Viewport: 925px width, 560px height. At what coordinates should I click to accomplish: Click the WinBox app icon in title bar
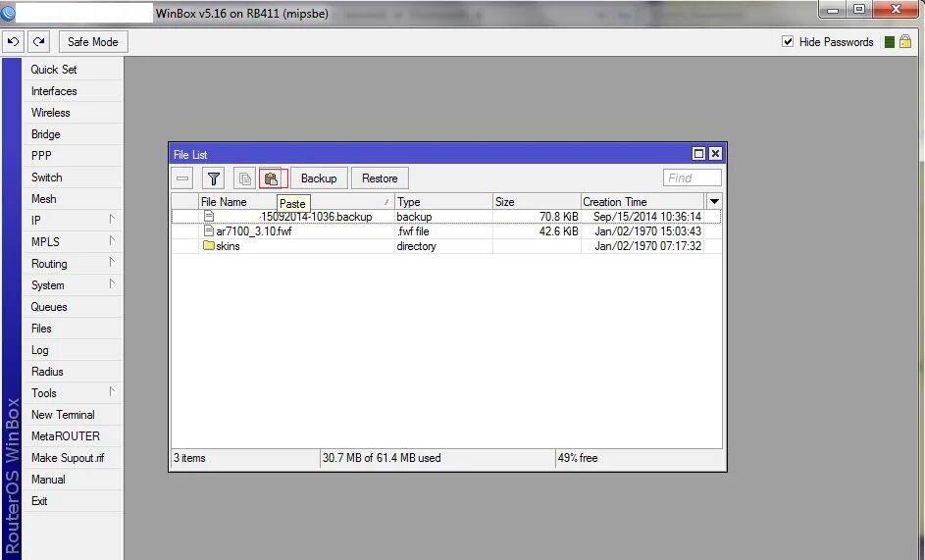8,13
